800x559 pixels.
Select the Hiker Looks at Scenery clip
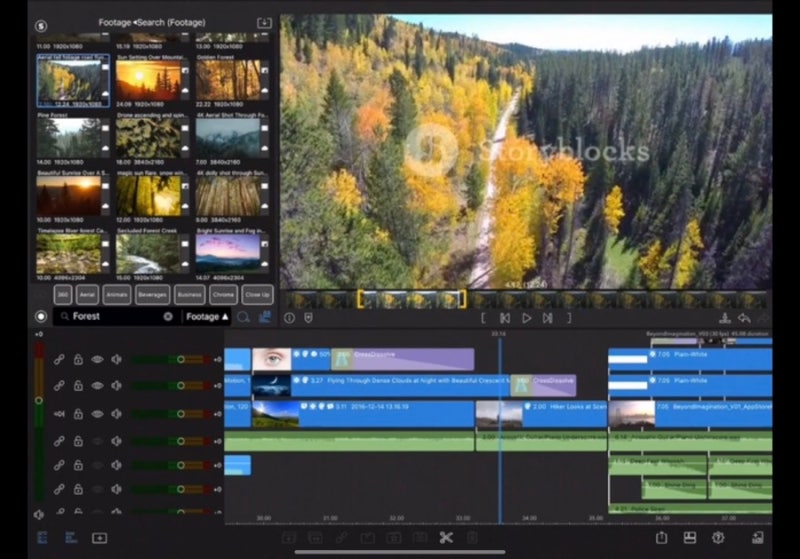click(541, 414)
